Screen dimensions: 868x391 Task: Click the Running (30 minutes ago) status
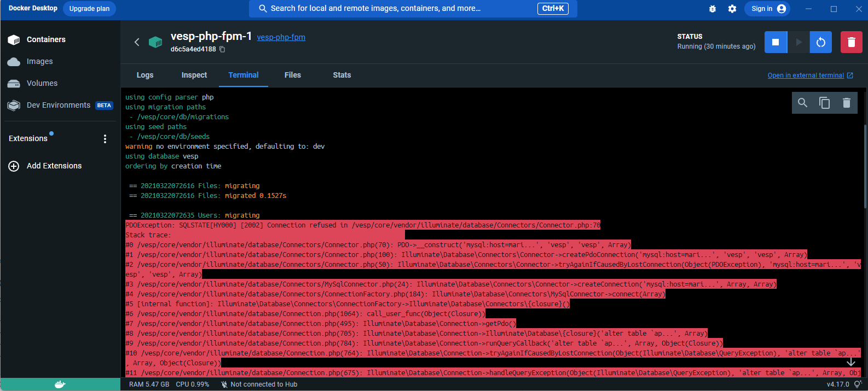716,46
